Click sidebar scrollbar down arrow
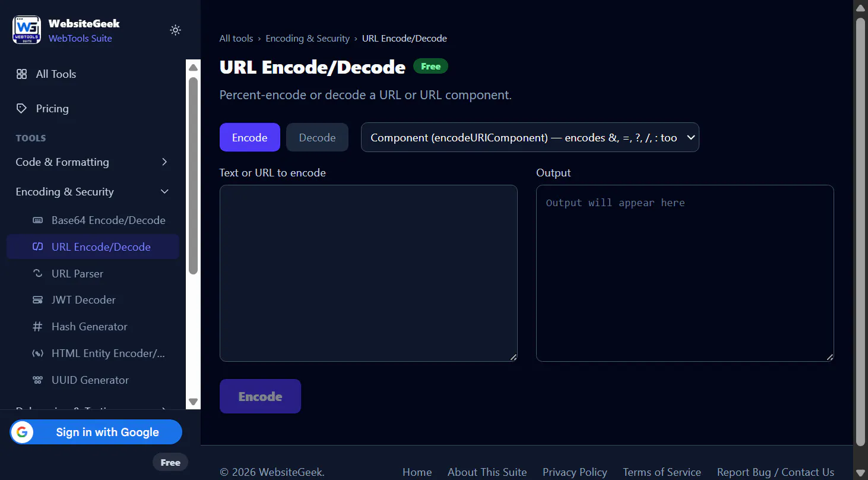Image resolution: width=868 pixels, height=480 pixels. tap(193, 402)
